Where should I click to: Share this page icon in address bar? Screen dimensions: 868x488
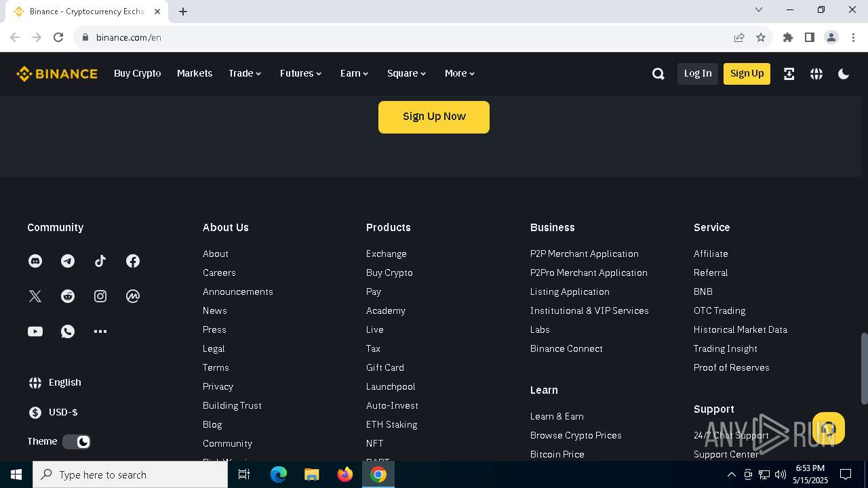739,37
